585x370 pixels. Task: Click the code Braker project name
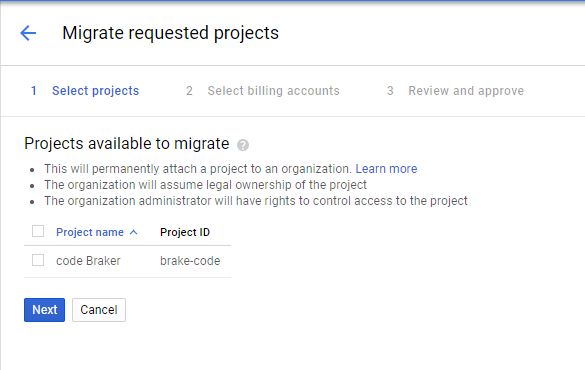click(x=88, y=261)
